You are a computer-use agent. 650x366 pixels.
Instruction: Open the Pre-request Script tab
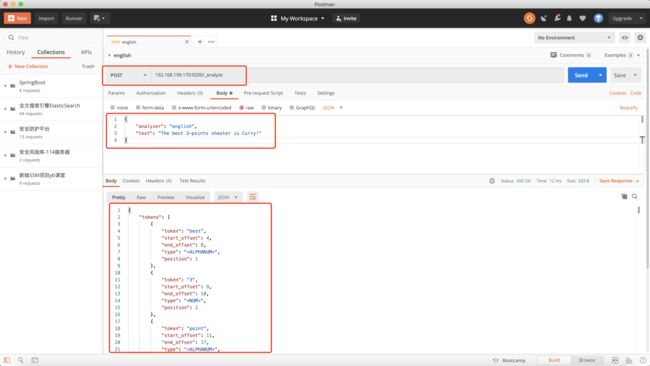[263, 93]
